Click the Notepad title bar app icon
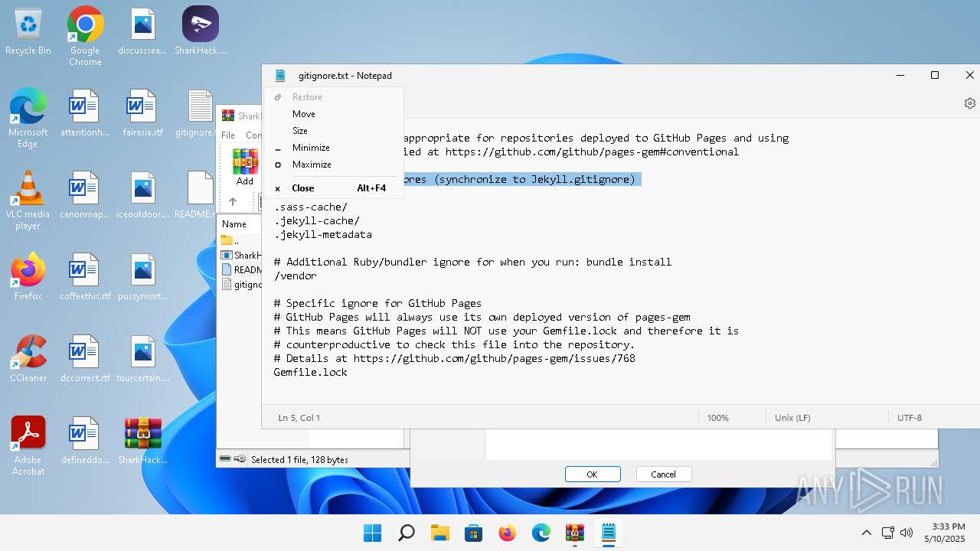Screen dimensions: 980x551 280,75
